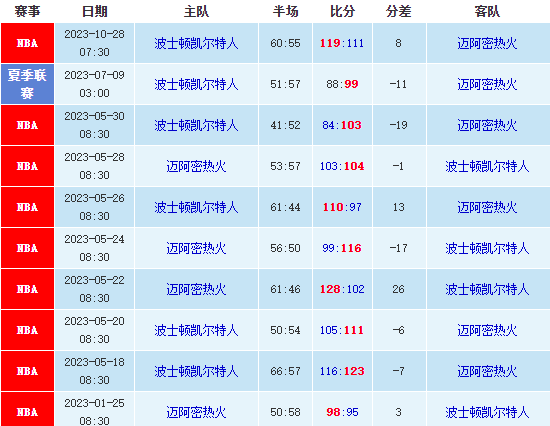Click NBA label in 2023-10-28 row

pyautogui.click(x=27, y=44)
